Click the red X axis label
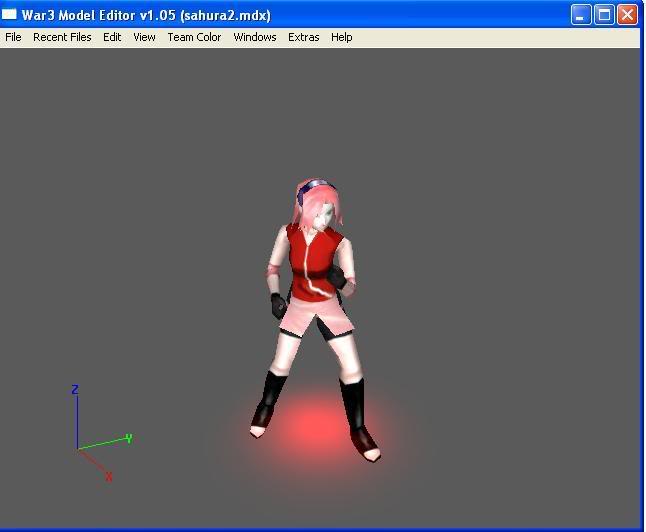This screenshot has height=532, width=646. [108, 477]
